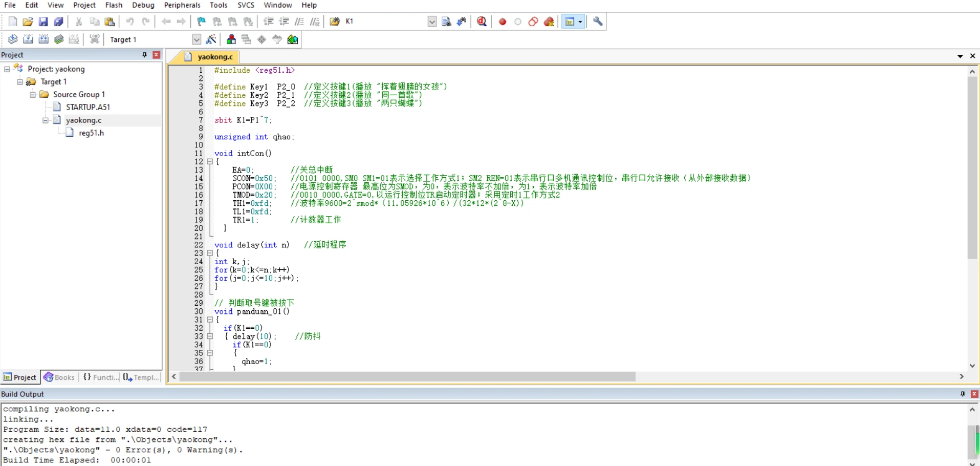Click the editor horizontal scrollbar thumb

tap(407, 377)
